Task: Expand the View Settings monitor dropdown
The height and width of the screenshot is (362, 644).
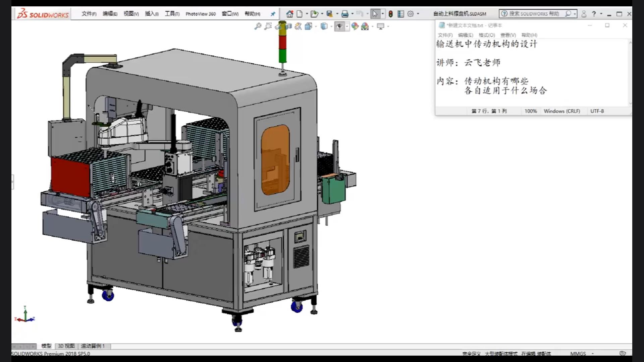Action: (388, 26)
